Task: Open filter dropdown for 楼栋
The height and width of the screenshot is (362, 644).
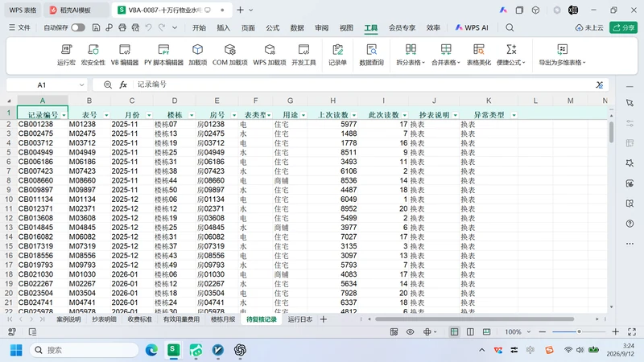Action: click(x=192, y=115)
